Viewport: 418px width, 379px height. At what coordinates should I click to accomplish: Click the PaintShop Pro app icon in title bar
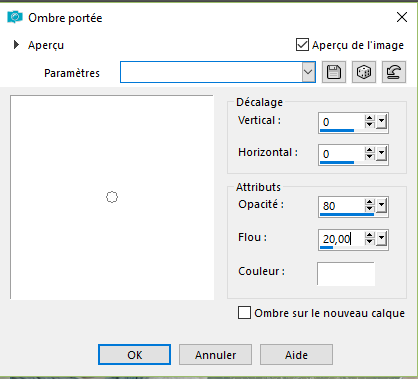coord(15,17)
